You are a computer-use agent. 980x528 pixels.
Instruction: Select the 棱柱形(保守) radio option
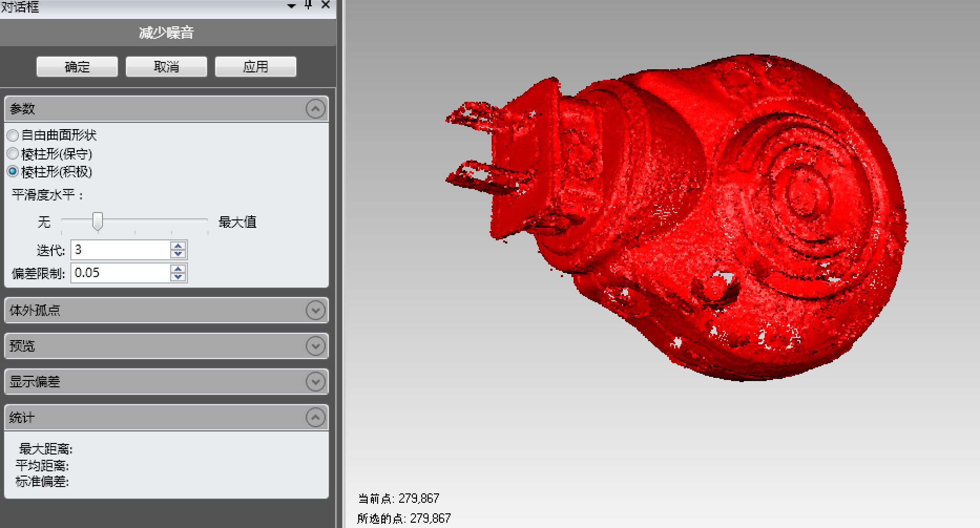tap(13, 154)
